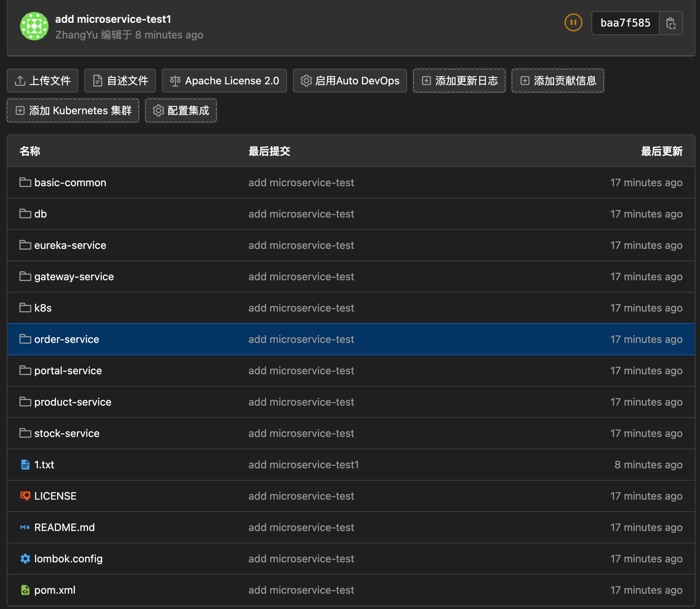Open the basic-common folder name
This screenshot has width=700, height=609.
[70, 182]
